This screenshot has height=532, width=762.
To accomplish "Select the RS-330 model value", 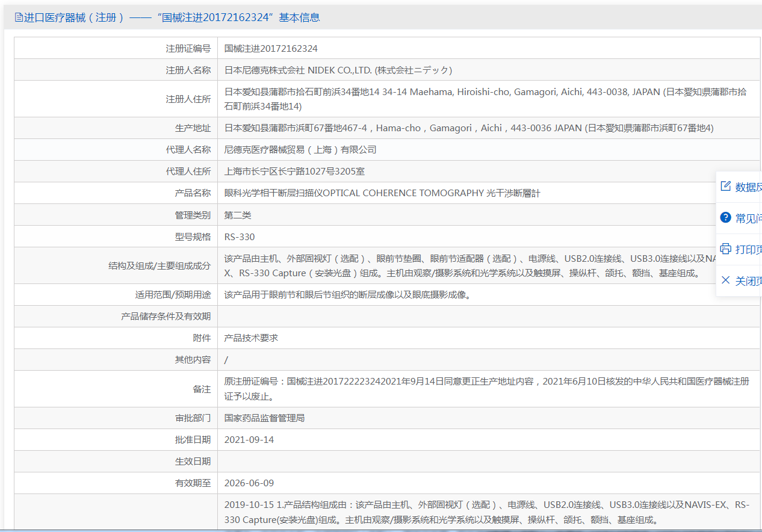I will (240, 236).
